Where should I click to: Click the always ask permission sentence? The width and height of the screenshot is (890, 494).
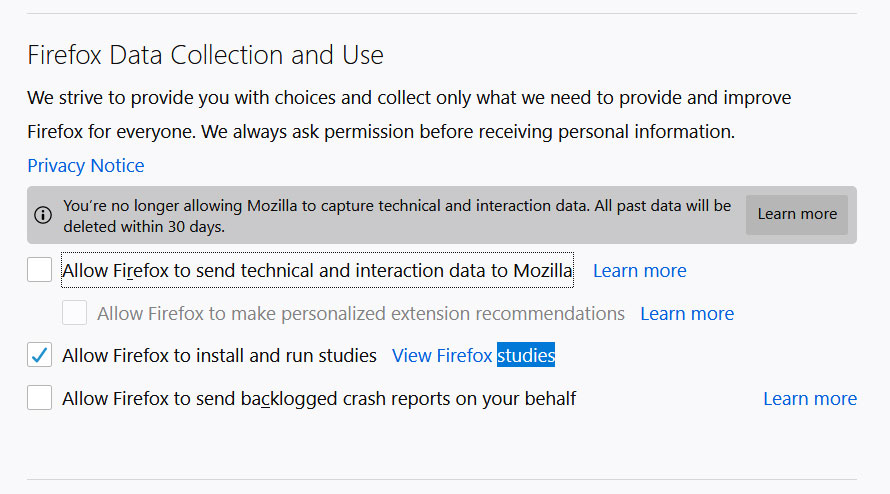468,132
